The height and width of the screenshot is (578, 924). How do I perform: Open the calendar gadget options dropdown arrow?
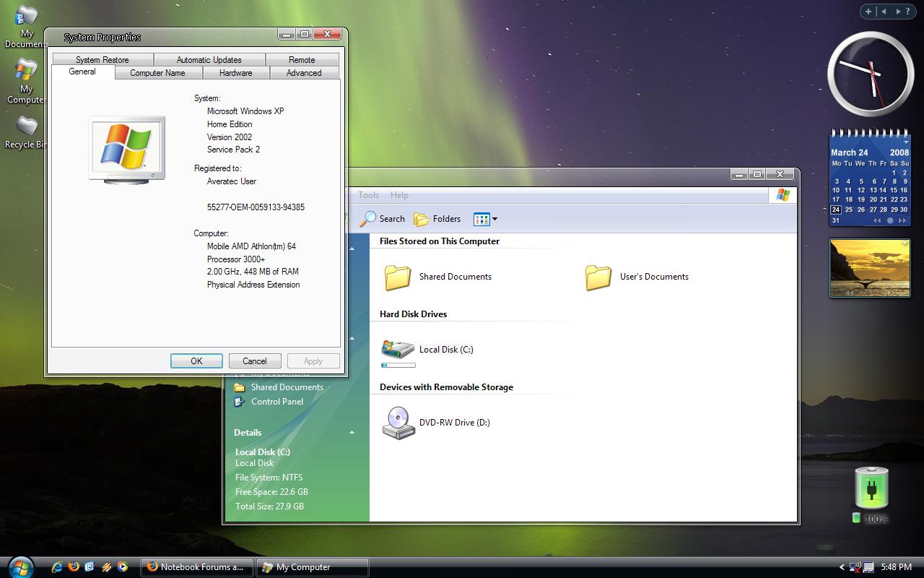pos(906,143)
